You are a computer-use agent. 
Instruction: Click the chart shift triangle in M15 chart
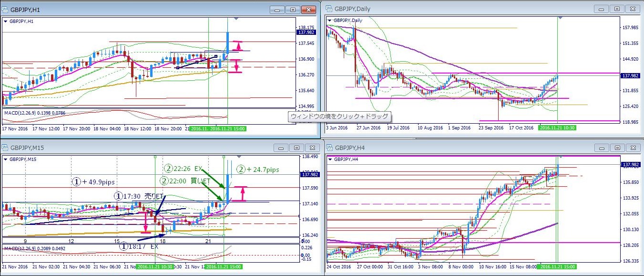(239, 157)
